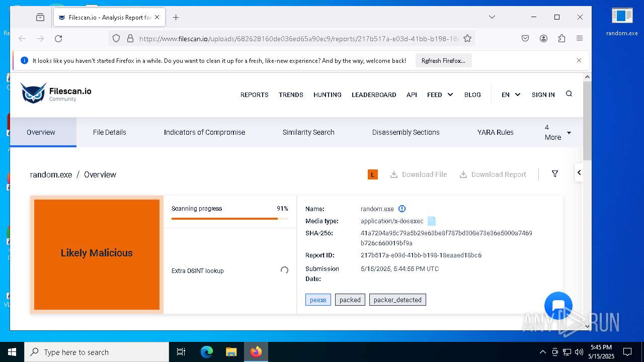The height and width of the screenshot is (362, 644).
Task: Reload the page in Firefox
Action: 58,39
